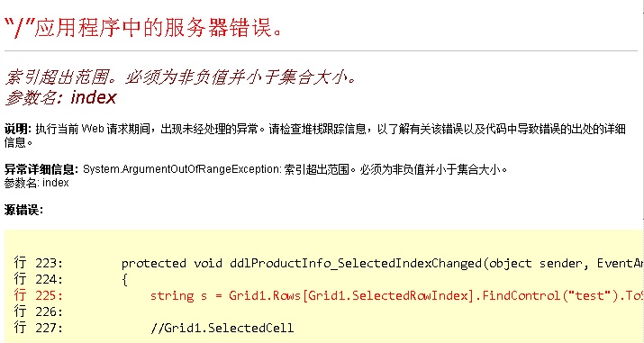Image resolution: width=644 pixels, height=343 pixels.
Task: Click the red "/" server error heading
Action: click(x=143, y=28)
